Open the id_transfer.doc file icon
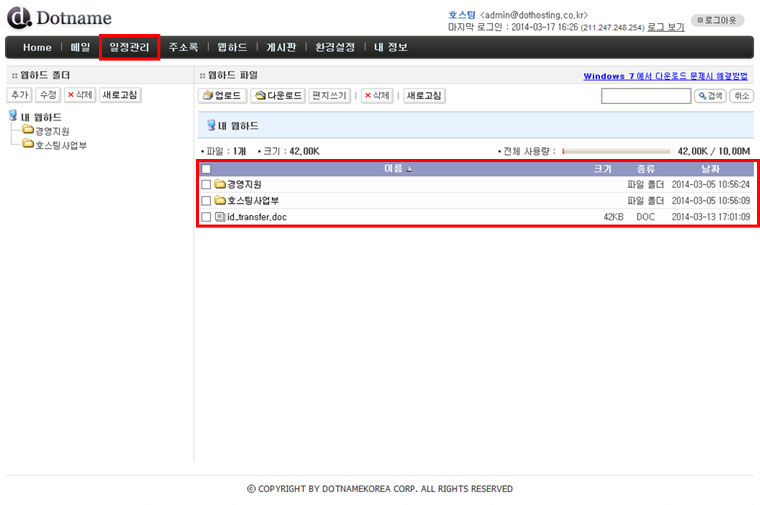The image size is (760, 505). [x=220, y=217]
